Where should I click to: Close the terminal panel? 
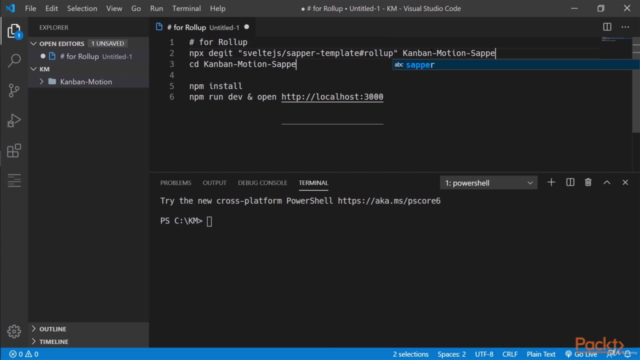pos(625,182)
